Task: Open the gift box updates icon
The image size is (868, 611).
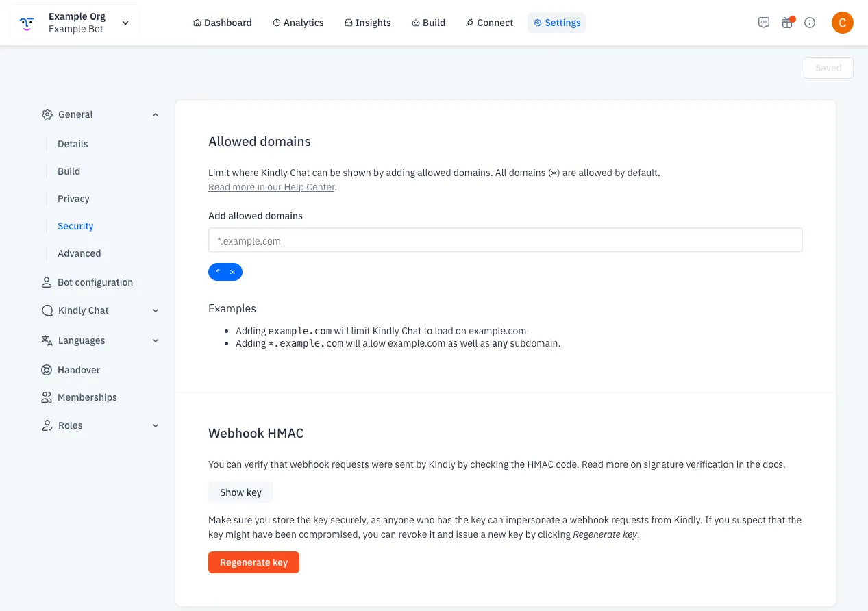Action: (787, 23)
